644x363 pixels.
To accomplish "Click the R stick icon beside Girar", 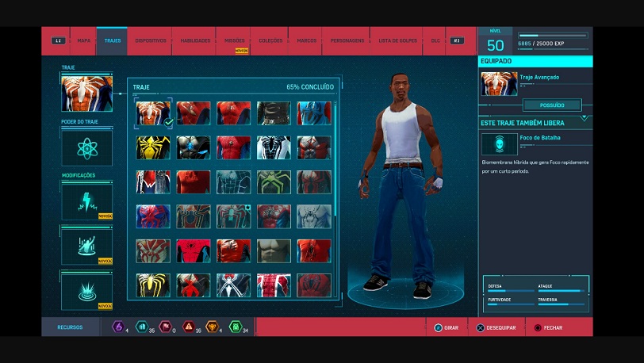I will point(439,327).
